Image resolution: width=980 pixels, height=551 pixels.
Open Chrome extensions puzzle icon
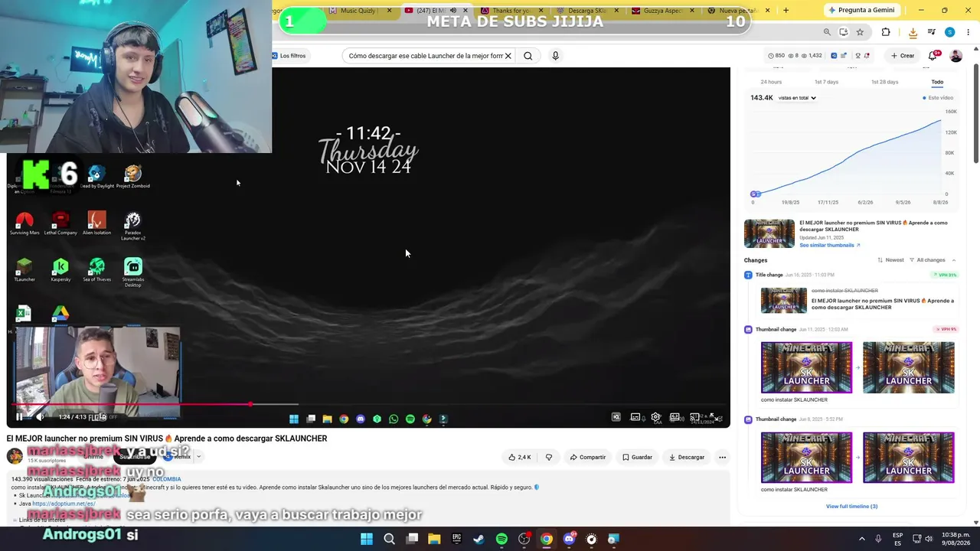pos(886,32)
